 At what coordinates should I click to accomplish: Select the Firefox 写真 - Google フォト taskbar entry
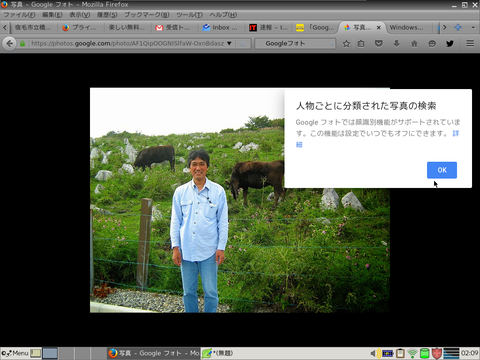click(154, 353)
